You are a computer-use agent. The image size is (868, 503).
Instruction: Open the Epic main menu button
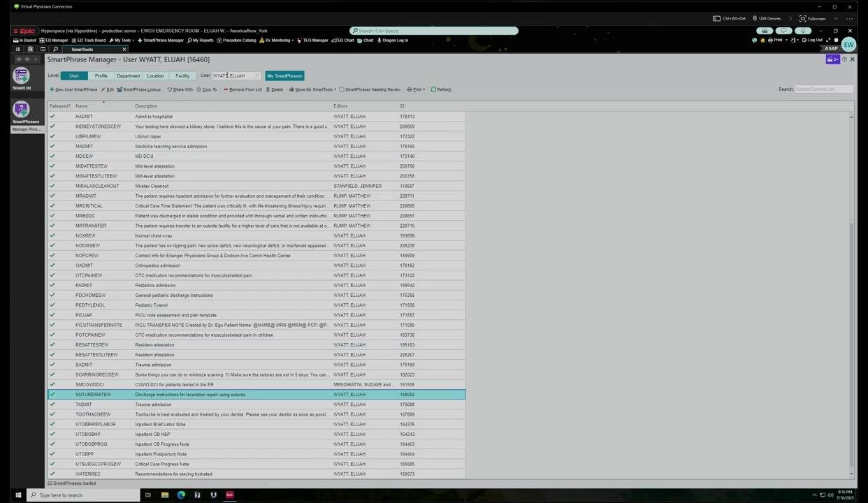(x=24, y=31)
